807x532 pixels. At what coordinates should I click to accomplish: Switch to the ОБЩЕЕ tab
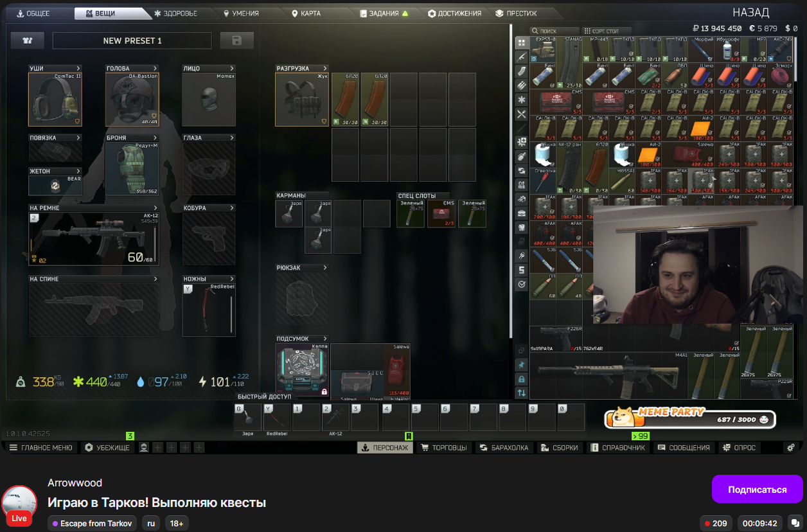coord(33,13)
